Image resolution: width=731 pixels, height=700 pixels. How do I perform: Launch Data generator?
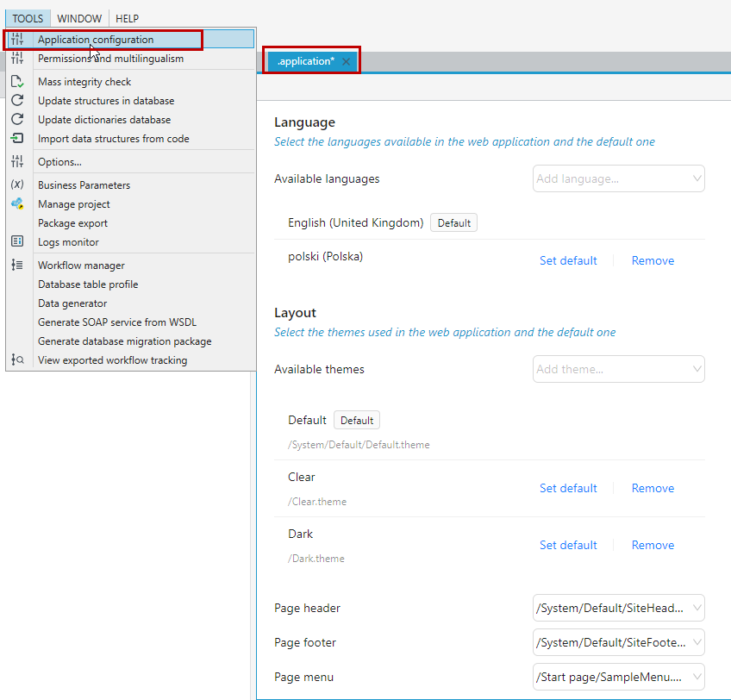tap(130, 303)
